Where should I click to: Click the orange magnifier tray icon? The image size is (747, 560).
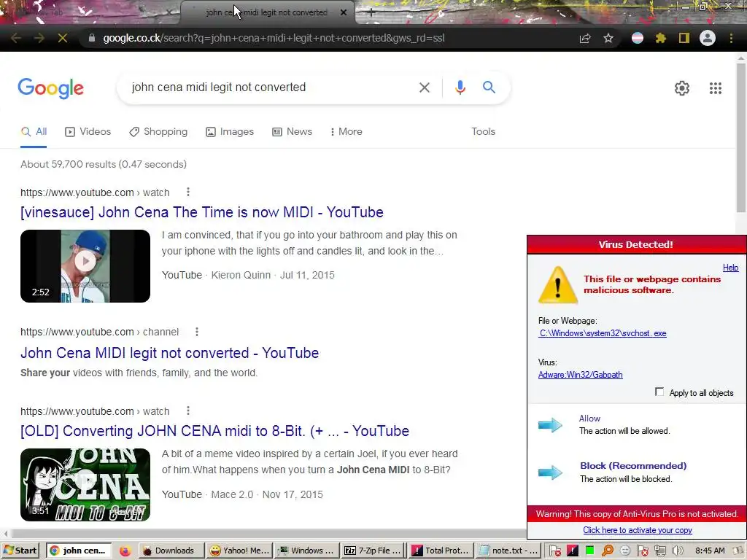click(608, 551)
